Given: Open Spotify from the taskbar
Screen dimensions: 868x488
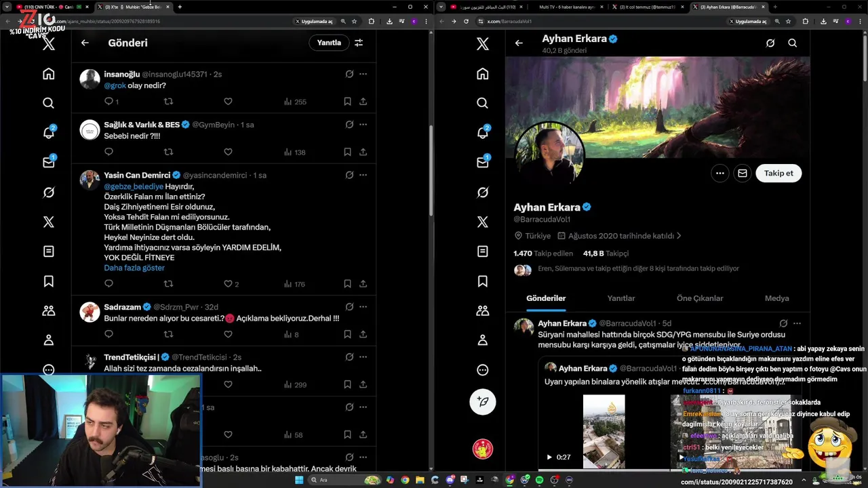Looking at the screenshot, I should (539, 480).
